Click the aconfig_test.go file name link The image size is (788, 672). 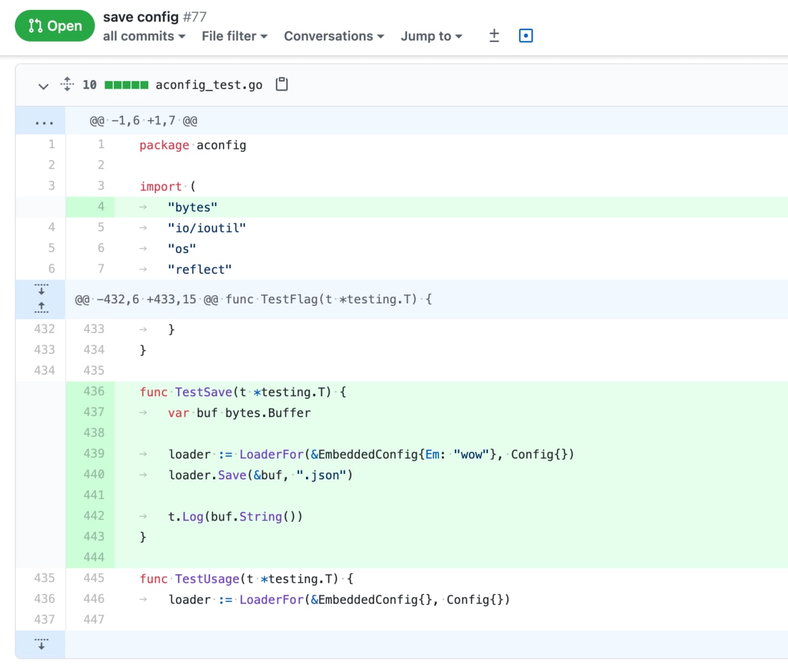coord(209,85)
